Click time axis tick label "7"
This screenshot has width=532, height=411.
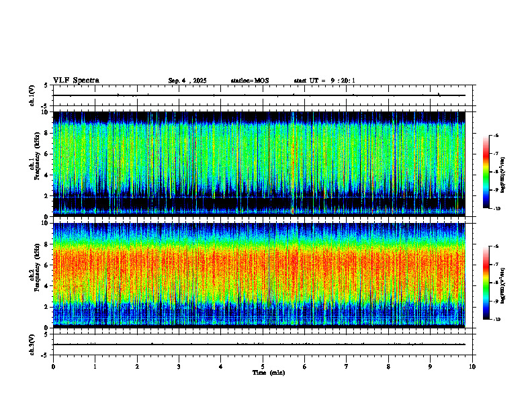pyautogui.click(x=347, y=367)
